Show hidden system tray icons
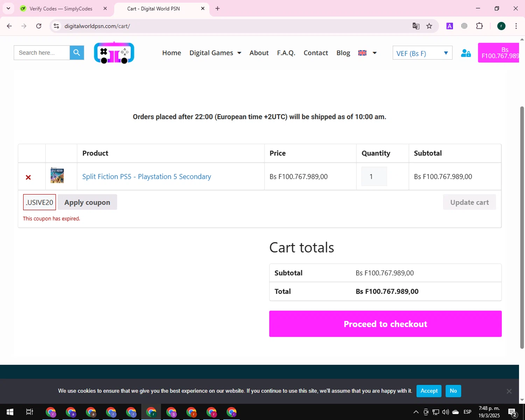This screenshot has width=525, height=420. click(416, 412)
